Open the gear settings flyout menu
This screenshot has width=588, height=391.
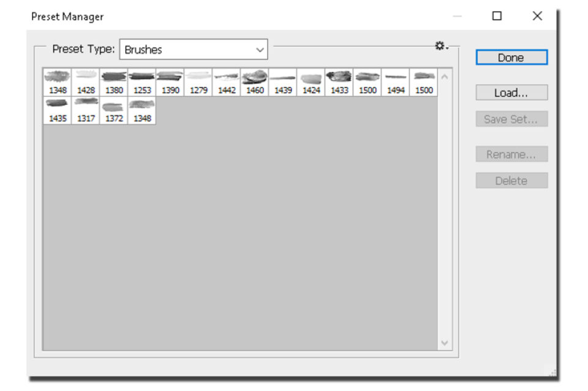441,47
